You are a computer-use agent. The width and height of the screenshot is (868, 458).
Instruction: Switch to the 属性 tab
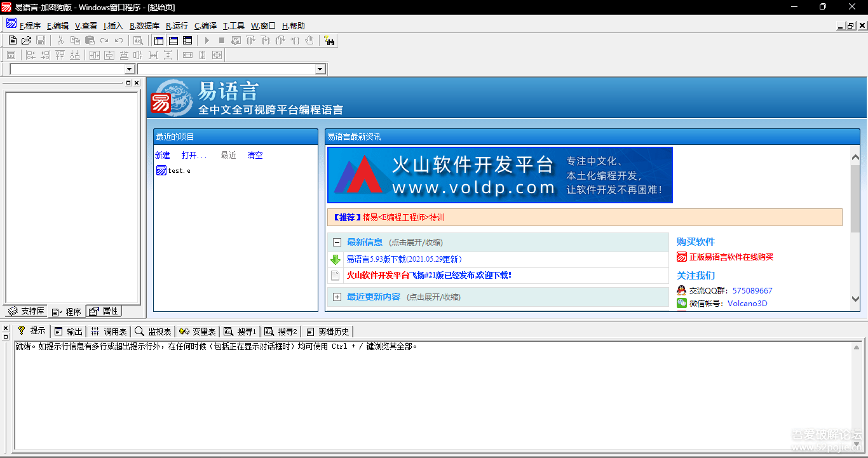(104, 311)
